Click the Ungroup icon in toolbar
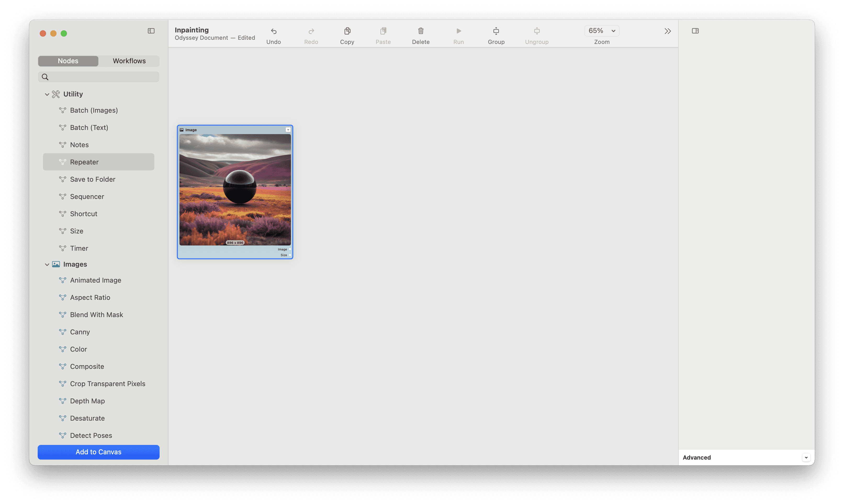Screen dimensions: 844x504 pos(537,31)
